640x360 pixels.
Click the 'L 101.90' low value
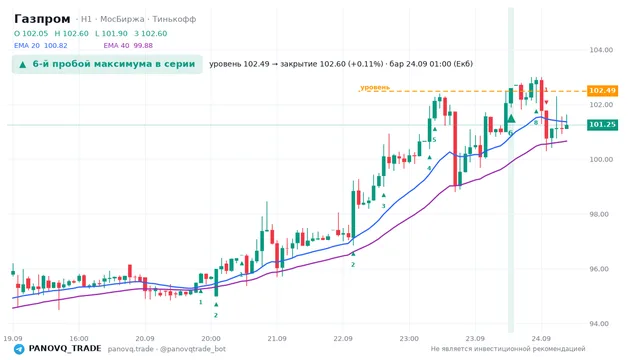[111, 33]
